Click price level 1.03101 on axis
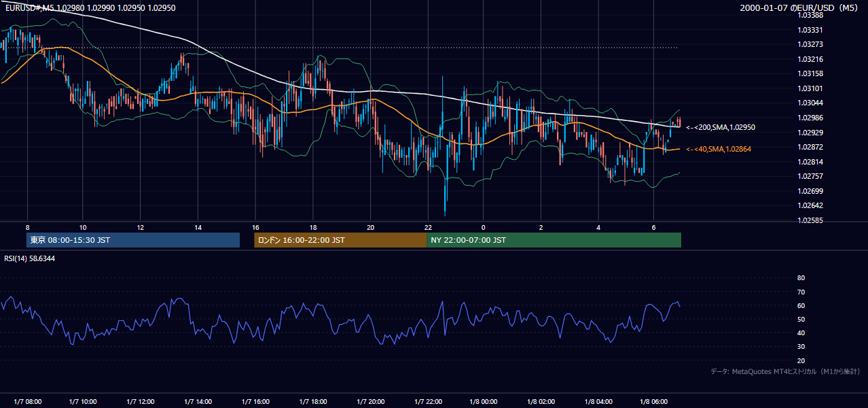Image resolution: width=868 pixels, height=408 pixels. (812, 88)
